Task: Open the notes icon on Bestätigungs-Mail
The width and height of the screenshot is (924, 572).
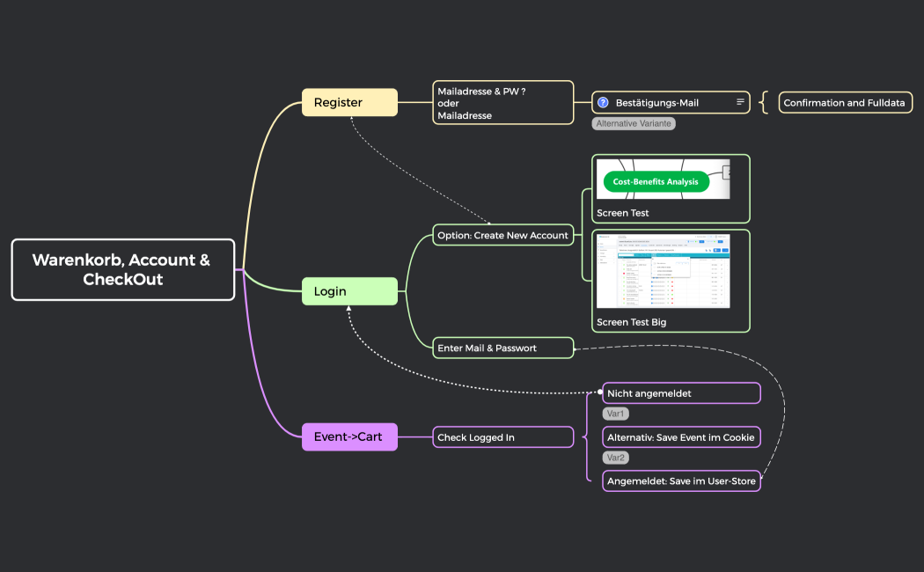Action: coord(740,103)
